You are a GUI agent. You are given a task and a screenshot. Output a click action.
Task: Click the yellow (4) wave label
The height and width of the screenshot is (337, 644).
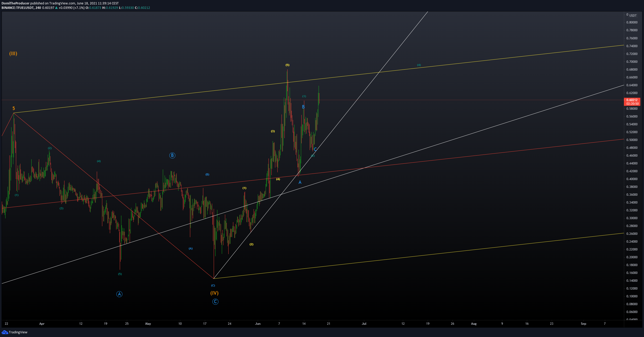click(x=278, y=179)
